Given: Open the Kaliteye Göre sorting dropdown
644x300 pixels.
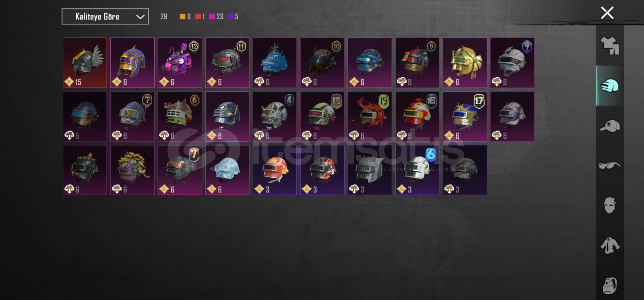Looking at the screenshot, I should [x=105, y=17].
